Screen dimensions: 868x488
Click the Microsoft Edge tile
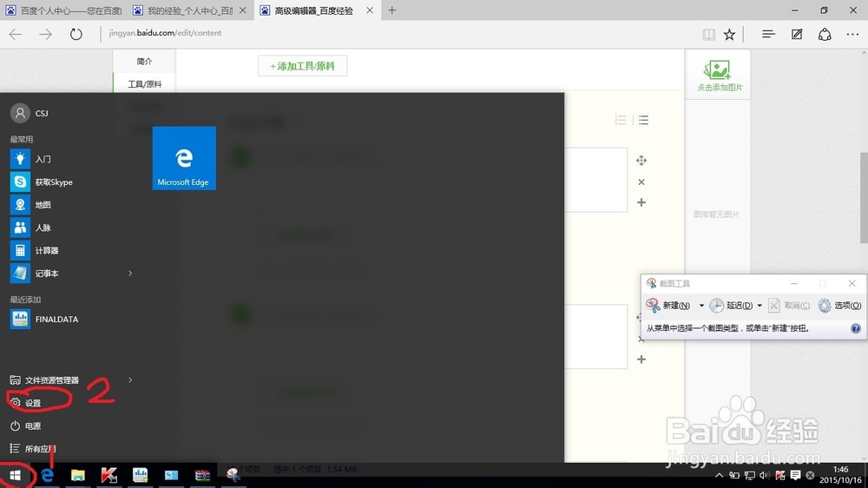click(x=184, y=158)
